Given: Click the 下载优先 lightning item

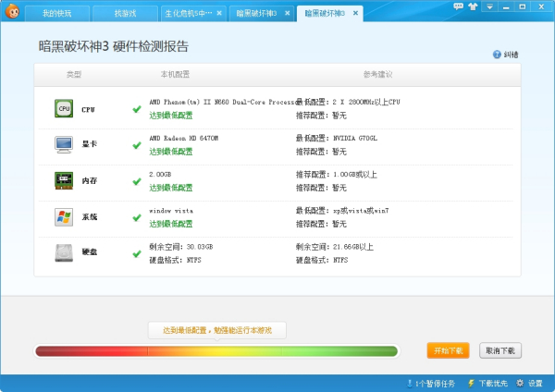Looking at the screenshot, I should pos(487,384).
